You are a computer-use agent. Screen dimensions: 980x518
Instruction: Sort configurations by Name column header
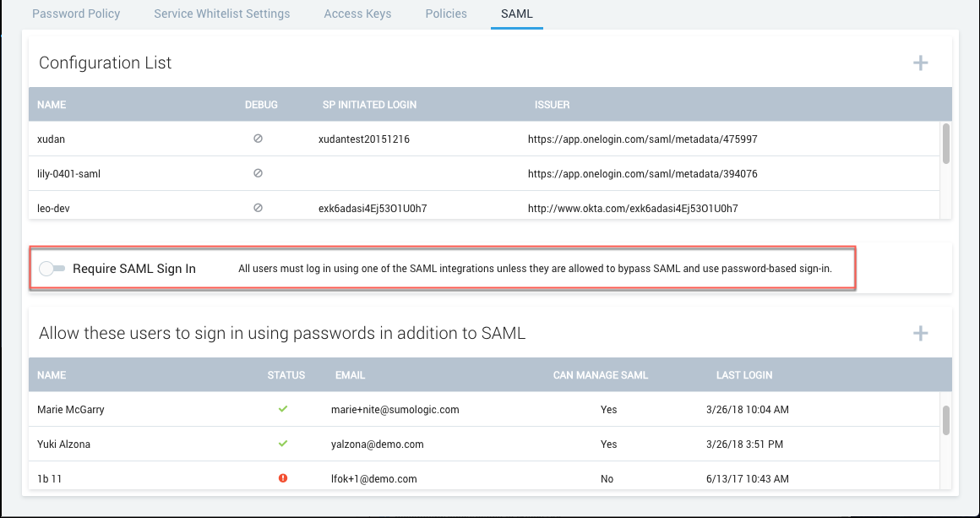[x=52, y=105]
